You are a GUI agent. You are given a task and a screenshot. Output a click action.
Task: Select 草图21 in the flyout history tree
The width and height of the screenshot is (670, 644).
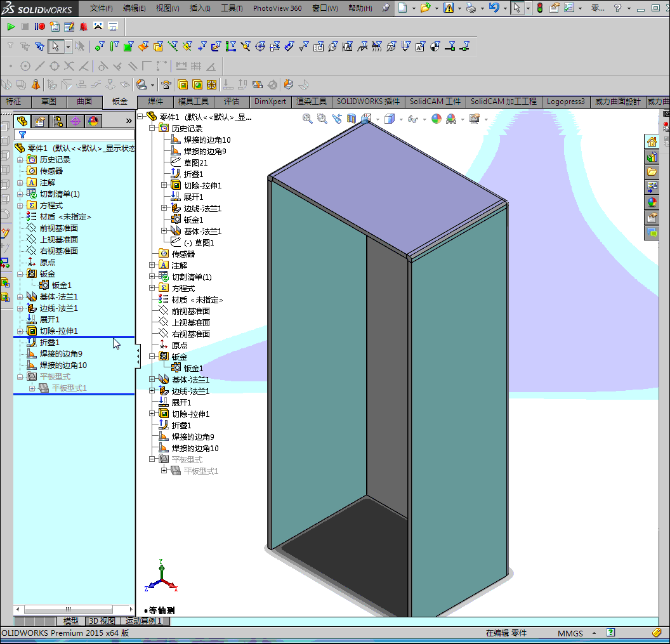195,163
